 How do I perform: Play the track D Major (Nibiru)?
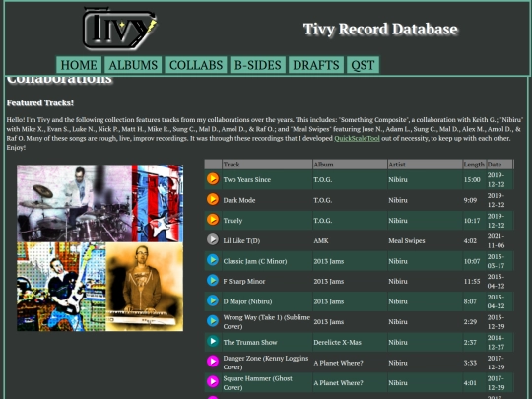(213, 300)
